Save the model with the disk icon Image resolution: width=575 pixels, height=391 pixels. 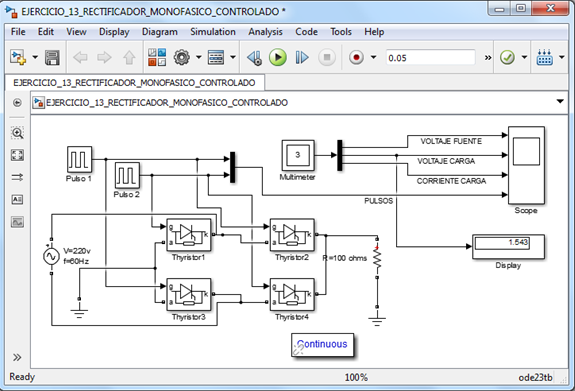click(52, 58)
